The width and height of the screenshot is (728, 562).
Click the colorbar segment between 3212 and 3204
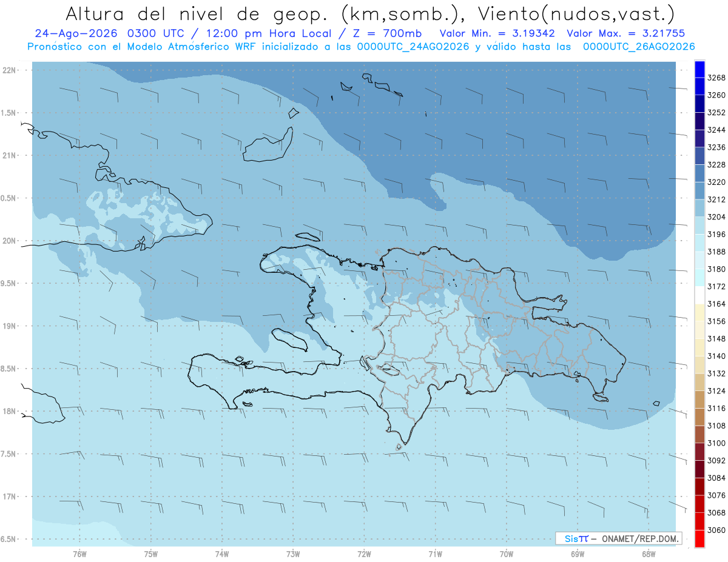tap(699, 208)
